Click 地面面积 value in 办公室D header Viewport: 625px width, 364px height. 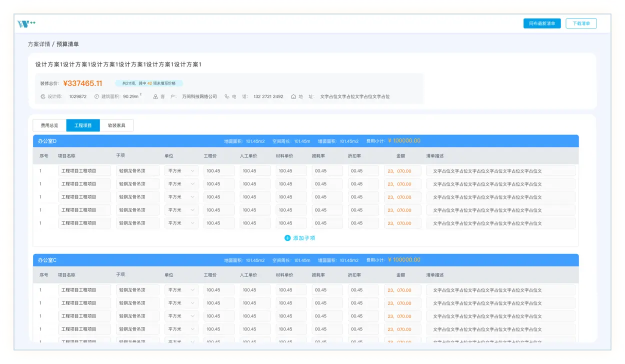(255, 141)
